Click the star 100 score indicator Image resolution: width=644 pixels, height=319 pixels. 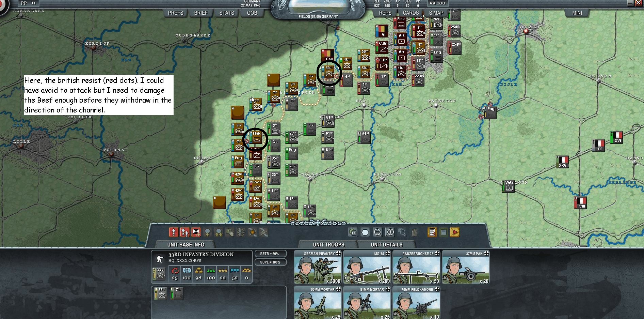point(437,3)
